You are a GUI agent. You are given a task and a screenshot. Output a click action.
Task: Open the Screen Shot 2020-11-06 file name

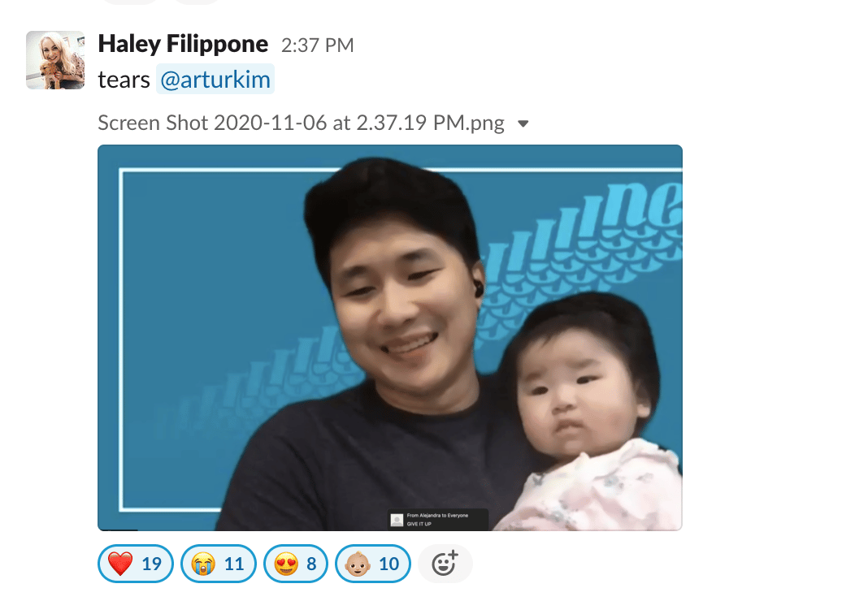pyautogui.click(x=302, y=123)
